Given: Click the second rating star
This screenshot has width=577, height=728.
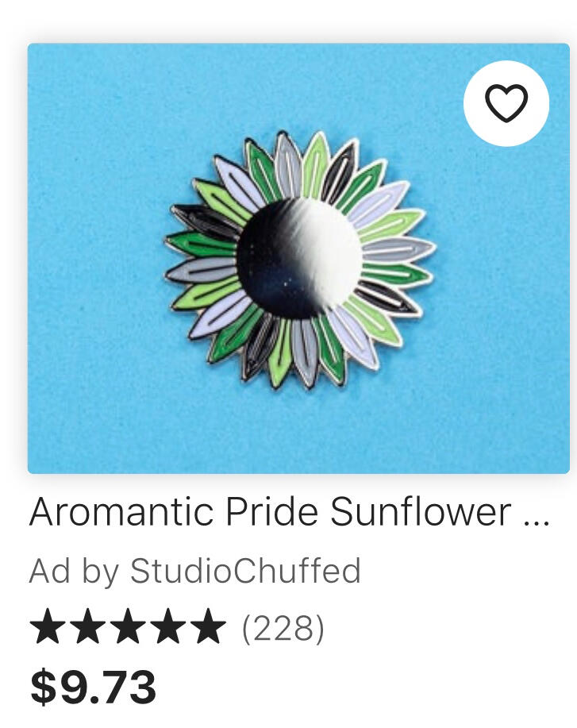Looking at the screenshot, I should 87,626.
